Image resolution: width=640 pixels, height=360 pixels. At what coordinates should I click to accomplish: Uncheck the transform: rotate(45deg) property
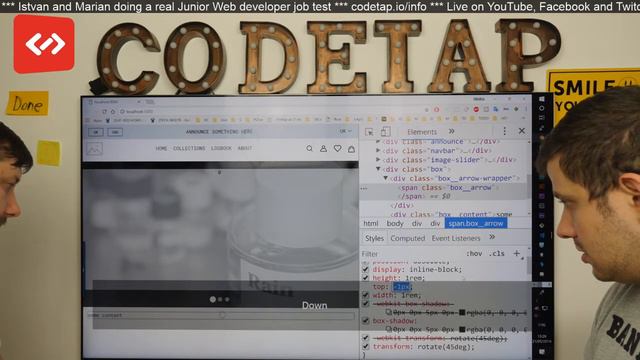coord(365,347)
